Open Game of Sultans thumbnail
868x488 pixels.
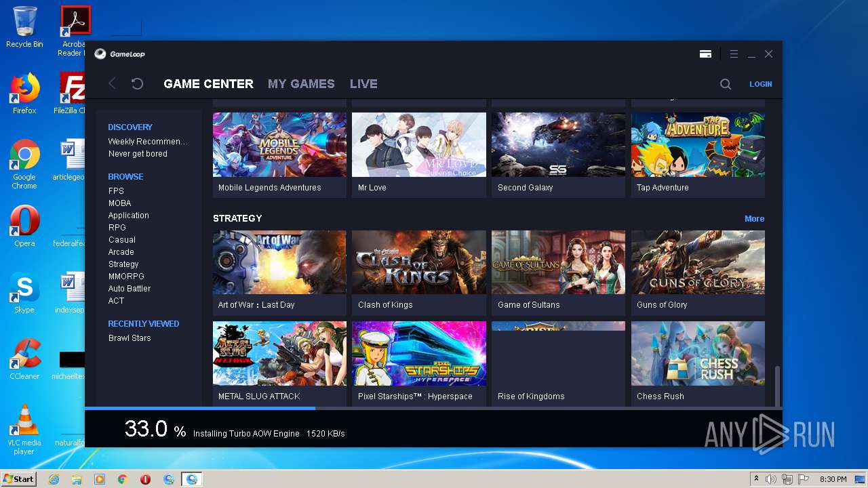tap(558, 262)
